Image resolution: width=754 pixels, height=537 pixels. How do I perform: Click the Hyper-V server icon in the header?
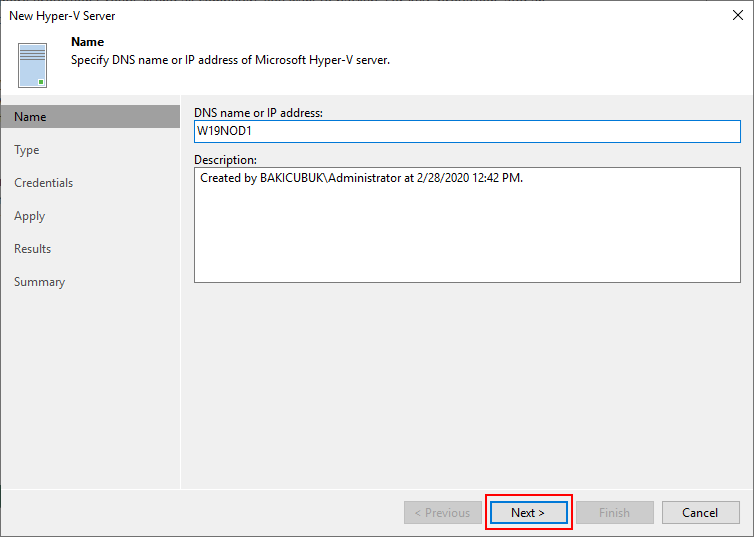(x=32, y=65)
